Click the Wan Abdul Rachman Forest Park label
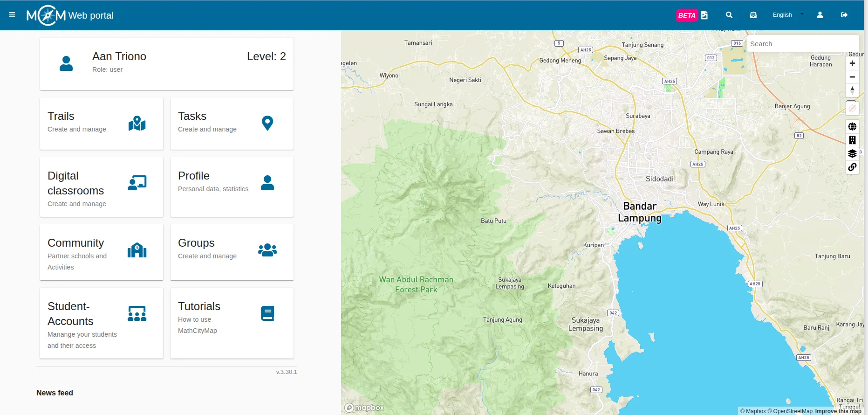 click(416, 284)
